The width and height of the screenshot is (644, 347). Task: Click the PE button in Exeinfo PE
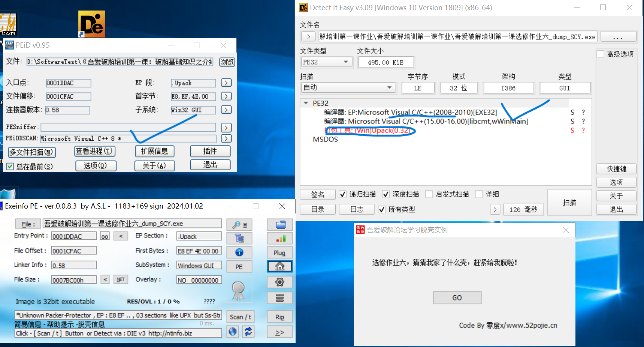click(x=239, y=267)
